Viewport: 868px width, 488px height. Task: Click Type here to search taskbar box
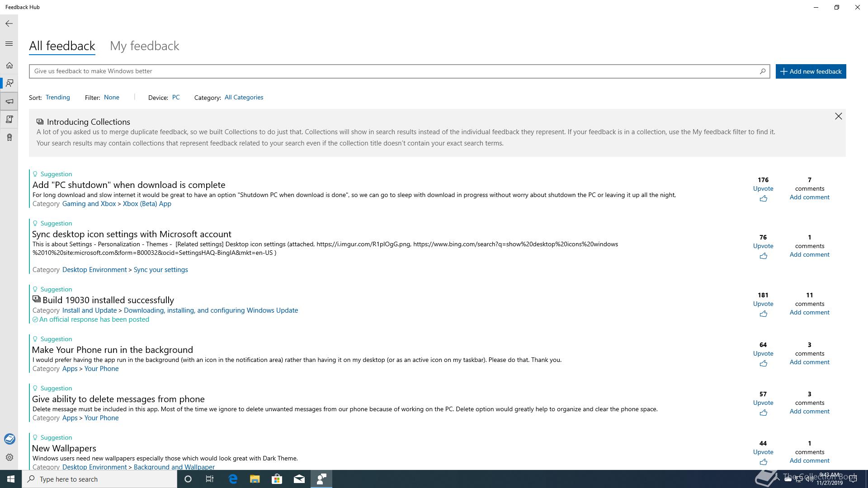pyautogui.click(x=99, y=479)
